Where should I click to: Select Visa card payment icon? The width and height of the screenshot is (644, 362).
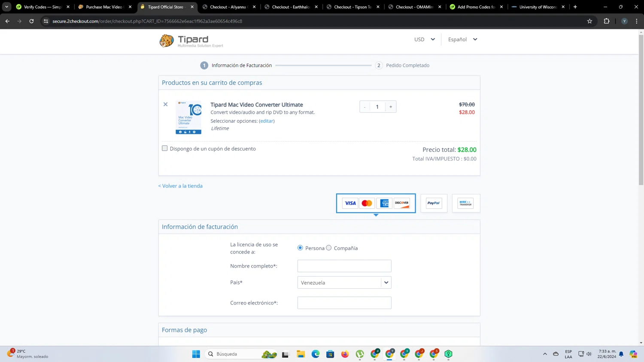click(350, 203)
